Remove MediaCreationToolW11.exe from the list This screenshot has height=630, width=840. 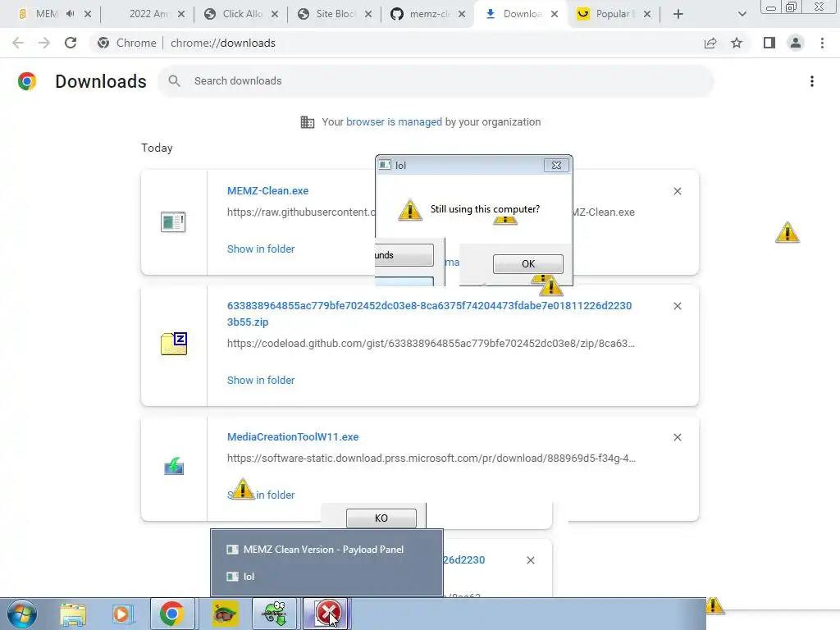click(678, 437)
